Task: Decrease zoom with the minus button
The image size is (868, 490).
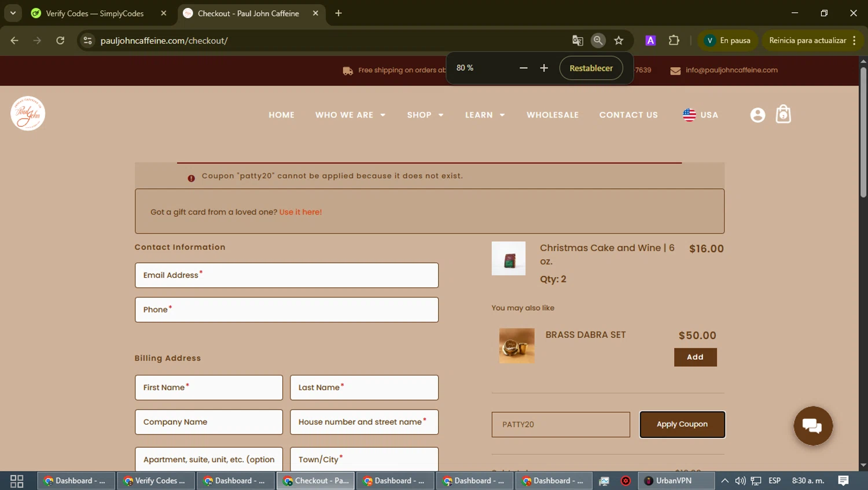Action: [x=524, y=68]
